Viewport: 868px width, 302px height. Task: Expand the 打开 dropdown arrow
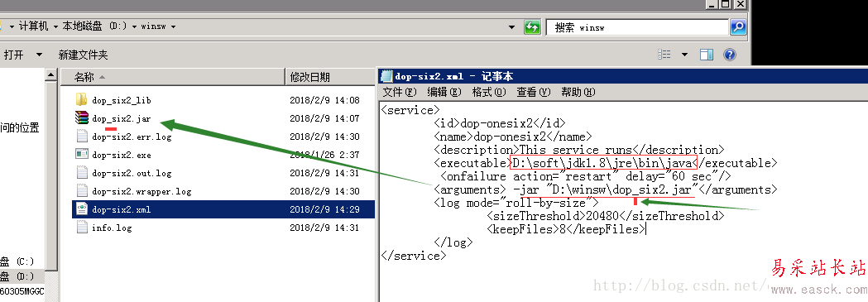[x=39, y=55]
